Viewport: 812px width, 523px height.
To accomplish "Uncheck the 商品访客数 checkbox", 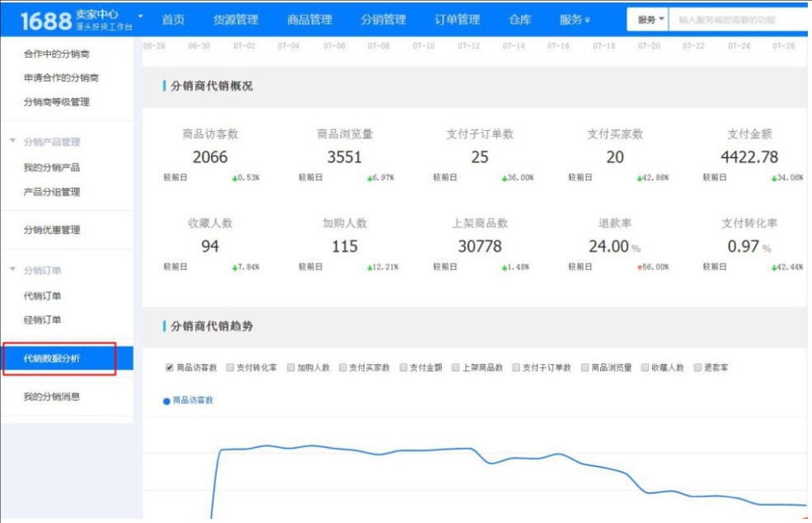I will [x=169, y=367].
